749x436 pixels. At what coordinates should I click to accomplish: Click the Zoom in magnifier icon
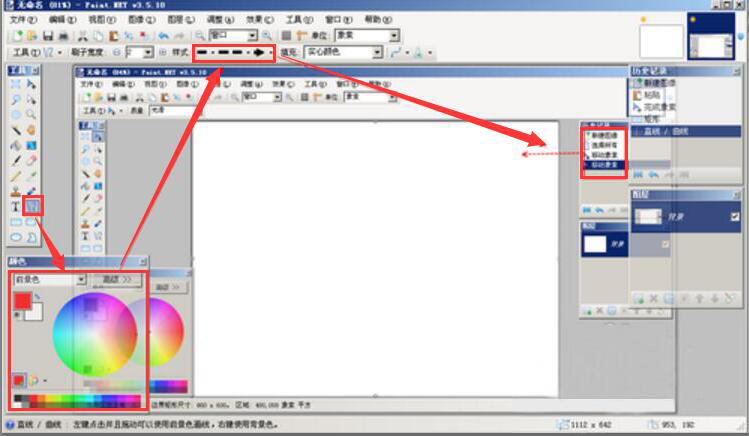pos(267,35)
